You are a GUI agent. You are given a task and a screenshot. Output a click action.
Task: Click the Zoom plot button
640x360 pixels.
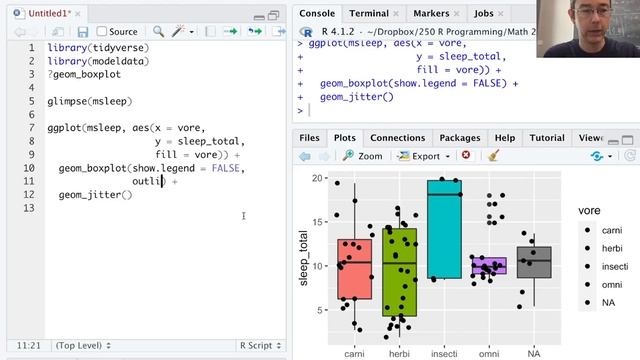tap(362, 156)
